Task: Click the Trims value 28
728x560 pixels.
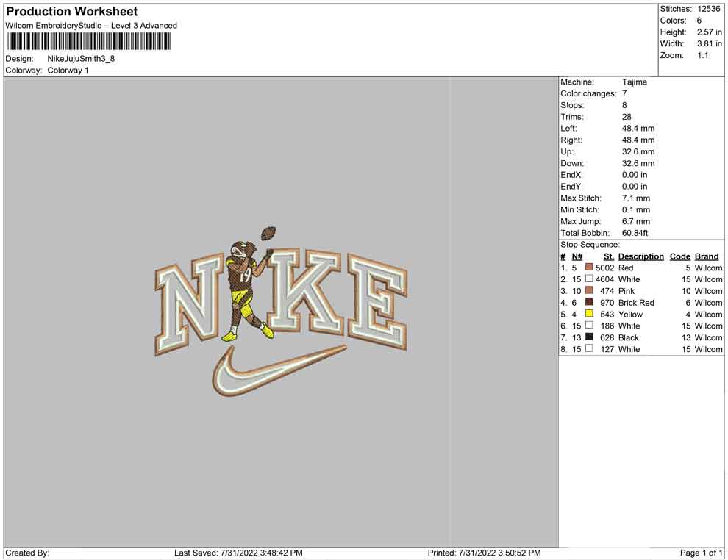Action: click(627, 116)
